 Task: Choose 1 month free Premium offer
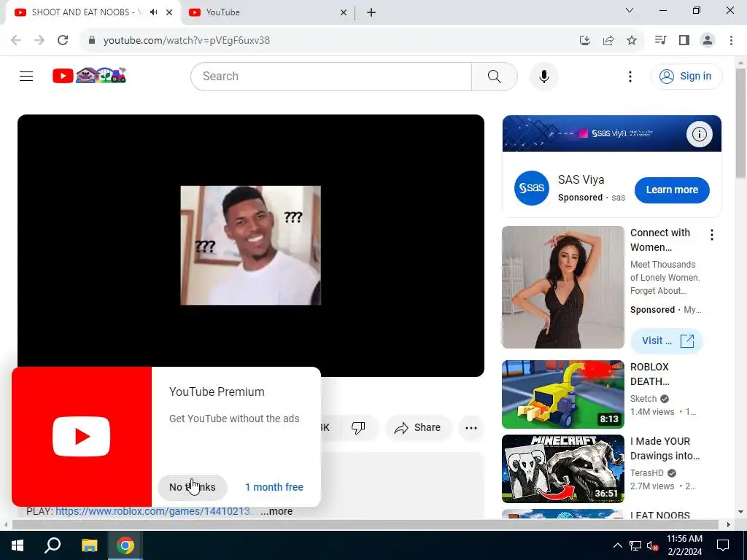coord(274,487)
